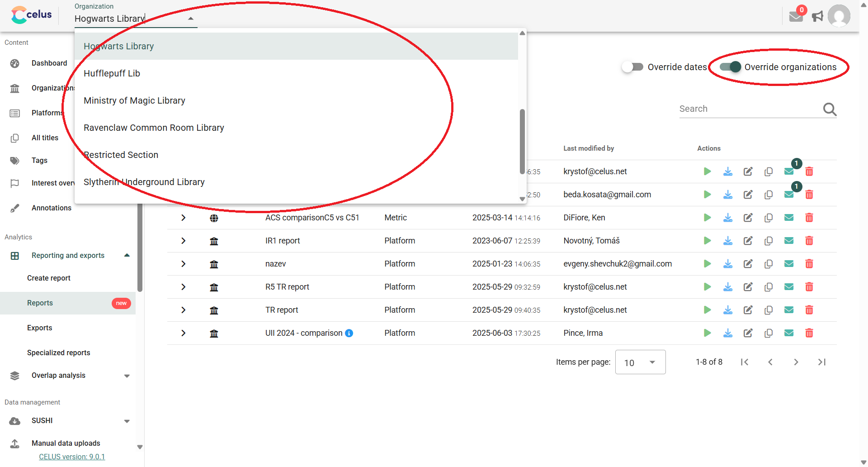Open Create report page

48,278
